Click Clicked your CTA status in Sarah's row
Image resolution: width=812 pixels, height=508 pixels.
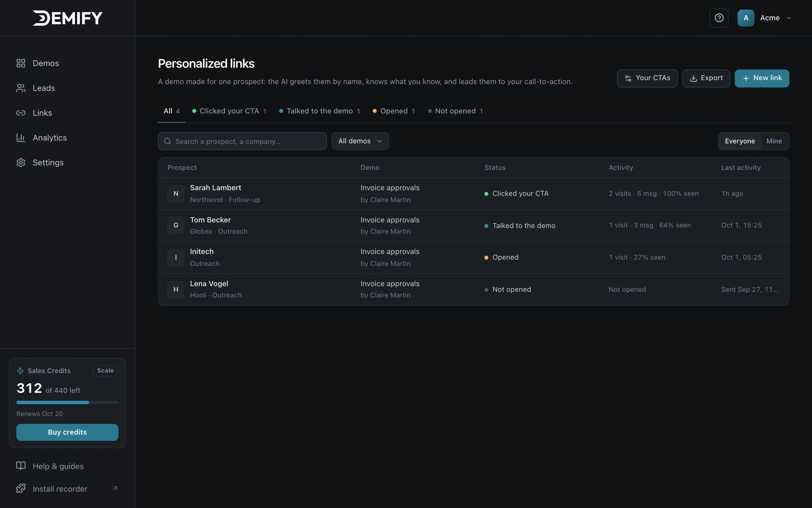tap(517, 194)
